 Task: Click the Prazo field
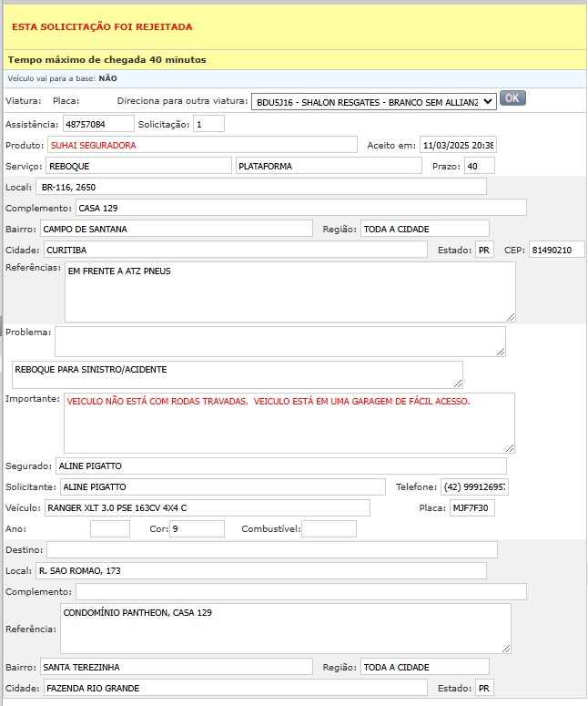[479, 166]
